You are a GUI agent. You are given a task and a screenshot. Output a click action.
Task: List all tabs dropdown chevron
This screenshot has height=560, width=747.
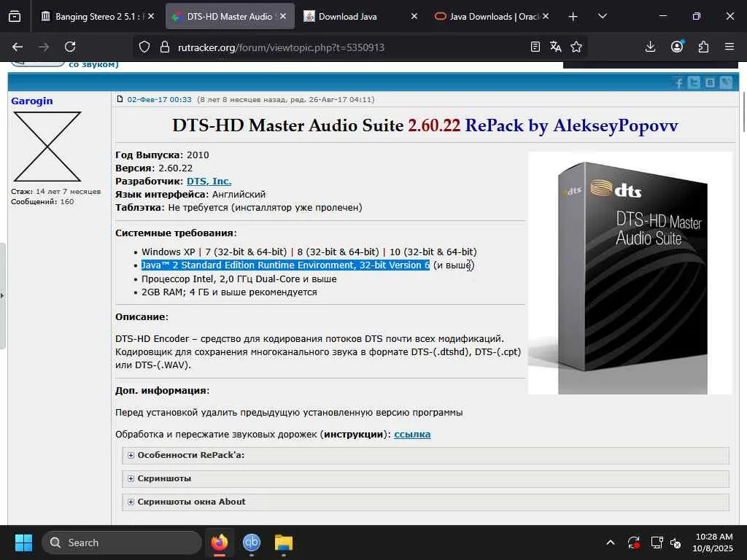[602, 17]
